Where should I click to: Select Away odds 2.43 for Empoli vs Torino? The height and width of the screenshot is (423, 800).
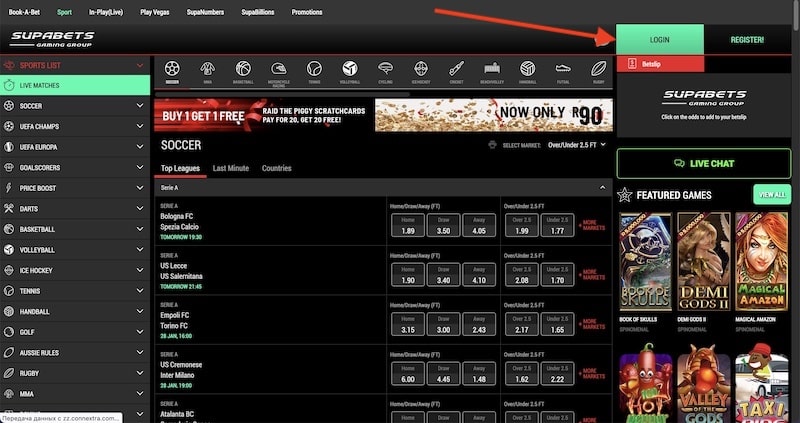tap(479, 325)
